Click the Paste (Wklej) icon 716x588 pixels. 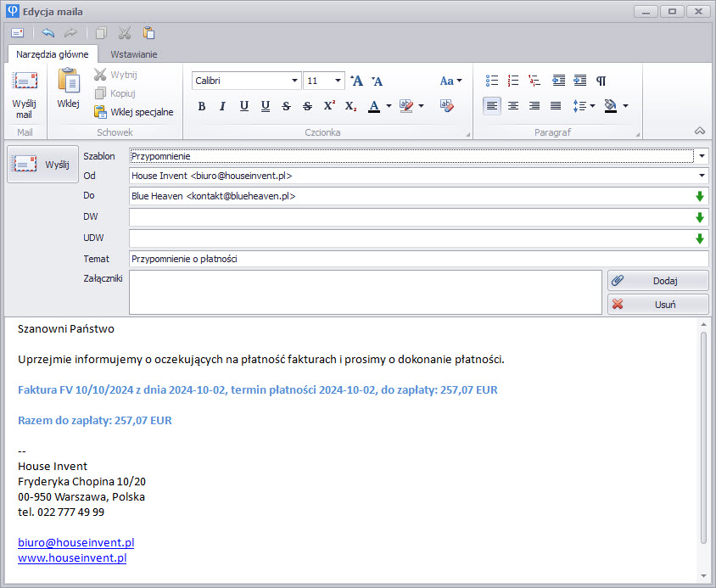point(68,88)
